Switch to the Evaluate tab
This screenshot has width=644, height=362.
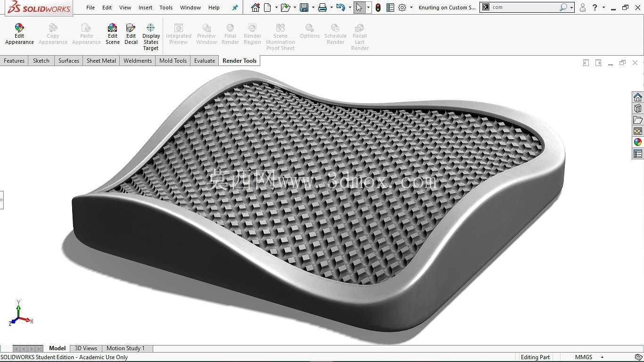[205, 61]
